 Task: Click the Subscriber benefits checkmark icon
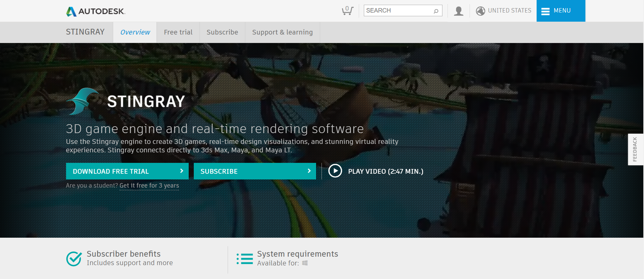coord(74,259)
